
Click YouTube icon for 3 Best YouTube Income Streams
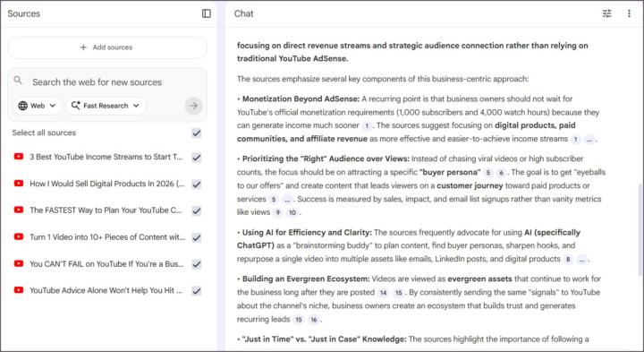[x=19, y=157]
